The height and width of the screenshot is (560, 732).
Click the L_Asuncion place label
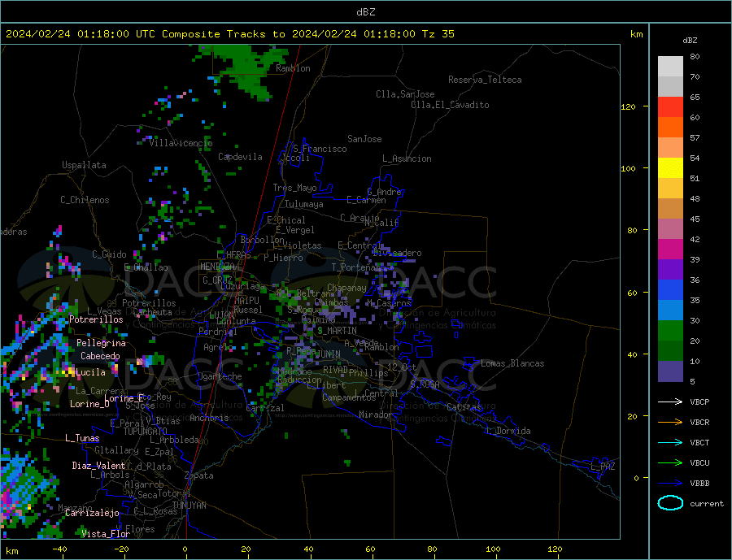tap(407, 158)
